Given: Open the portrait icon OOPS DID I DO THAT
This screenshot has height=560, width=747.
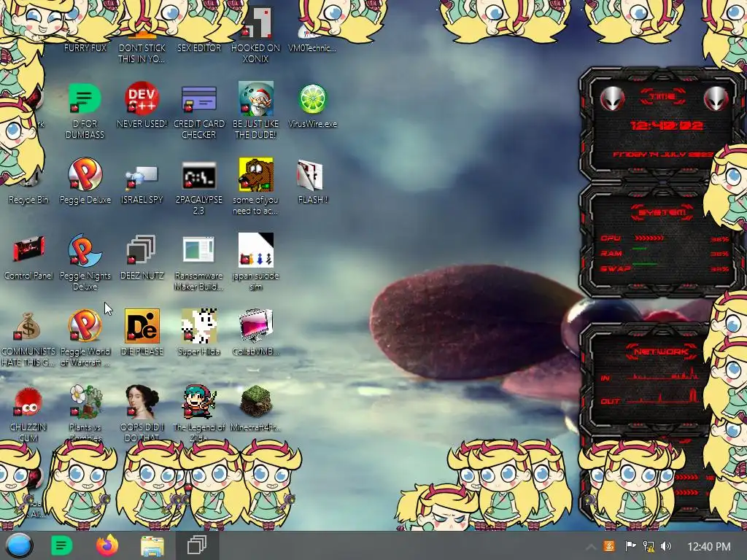Looking at the screenshot, I should [142, 402].
